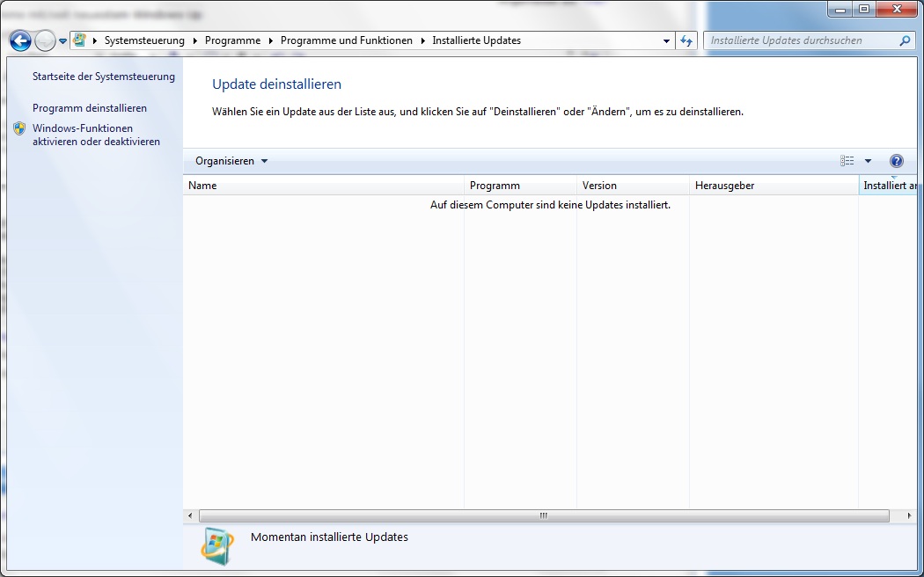Click the right arrow of horizontal scrollbar
The width and height of the screenshot is (924, 577).
[x=909, y=515]
